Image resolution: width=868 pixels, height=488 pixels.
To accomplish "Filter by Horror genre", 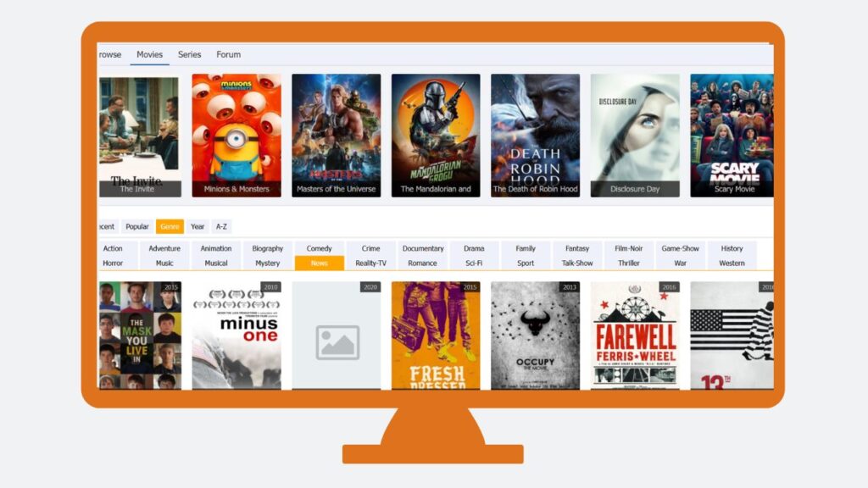I will tap(113, 263).
